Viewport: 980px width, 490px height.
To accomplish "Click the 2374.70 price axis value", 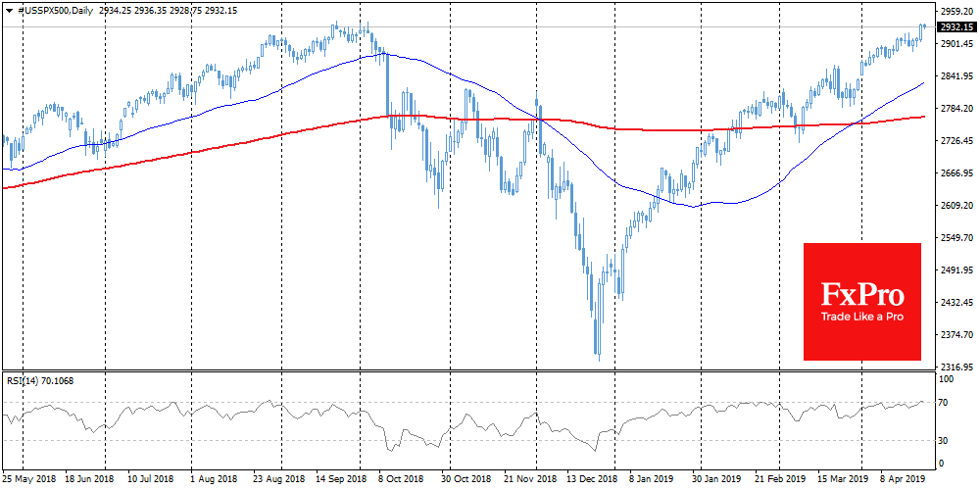I will tap(956, 335).
